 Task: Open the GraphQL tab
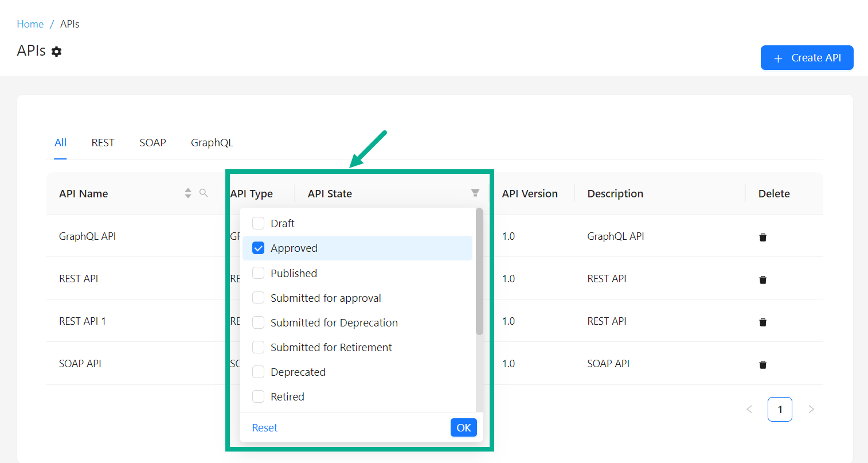pos(212,143)
